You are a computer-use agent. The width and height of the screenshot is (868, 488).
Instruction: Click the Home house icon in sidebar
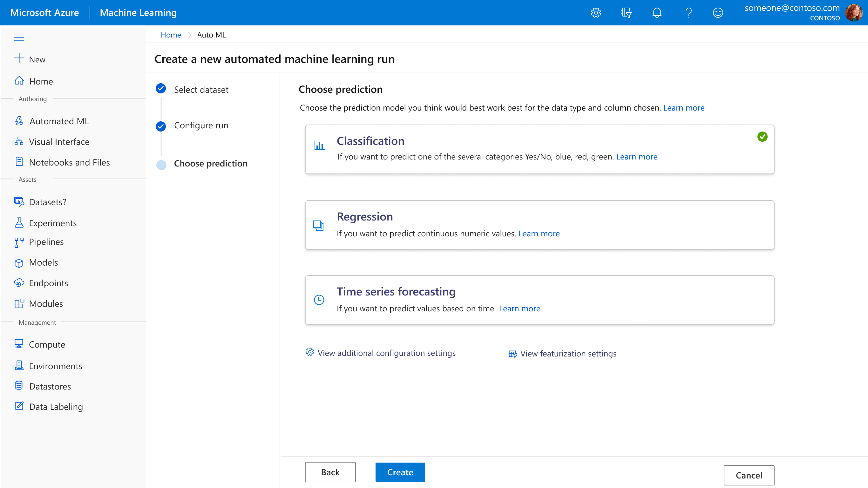pos(19,81)
